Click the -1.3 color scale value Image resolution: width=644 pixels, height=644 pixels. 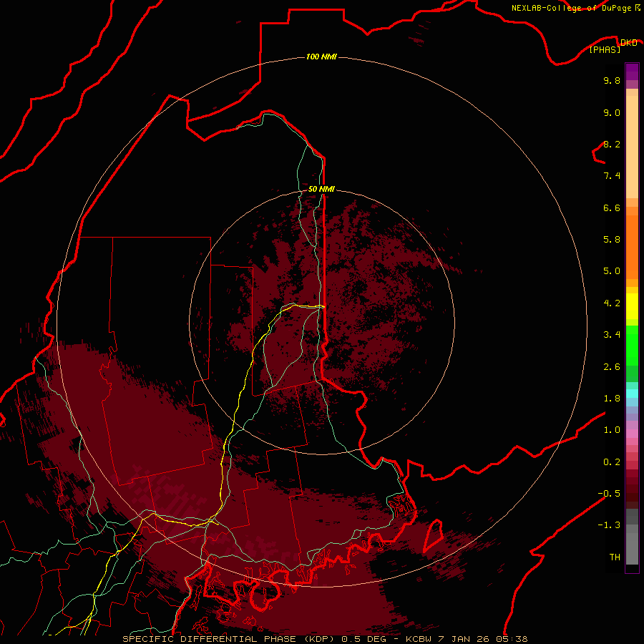pyautogui.click(x=609, y=525)
